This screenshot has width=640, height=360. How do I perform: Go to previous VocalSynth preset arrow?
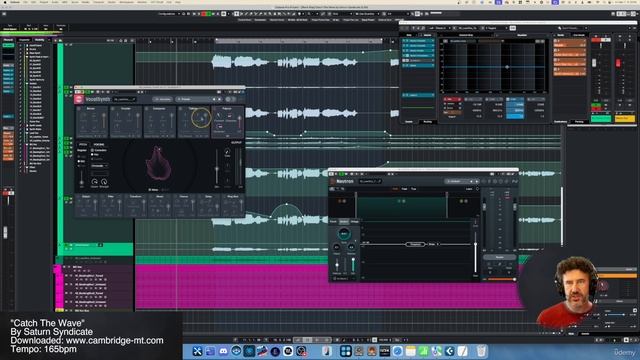(214, 99)
